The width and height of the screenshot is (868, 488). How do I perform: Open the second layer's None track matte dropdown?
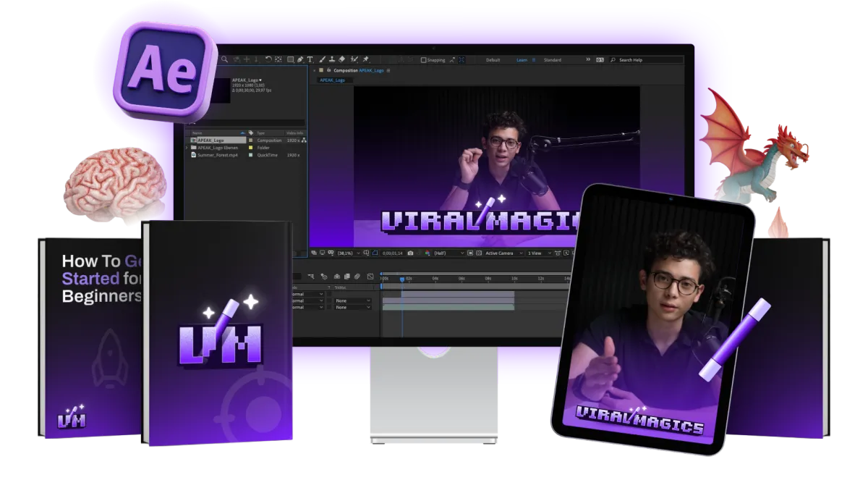click(353, 300)
